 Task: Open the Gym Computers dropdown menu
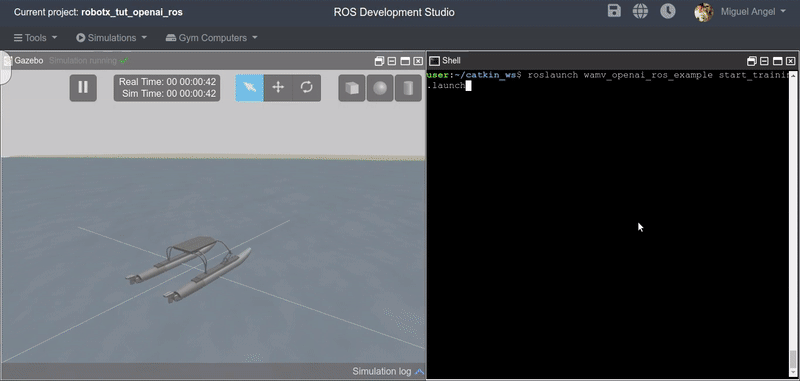click(211, 38)
